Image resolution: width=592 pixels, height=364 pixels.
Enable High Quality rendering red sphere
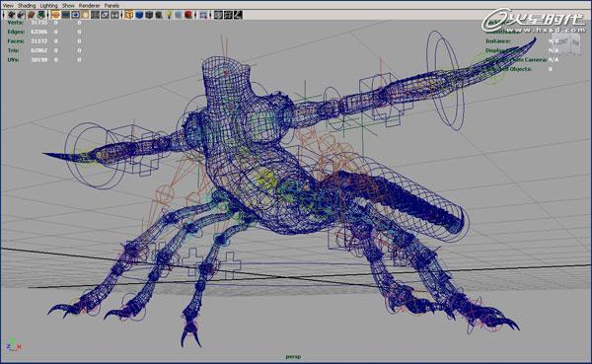pyautogui.click(x=188, y=15)
